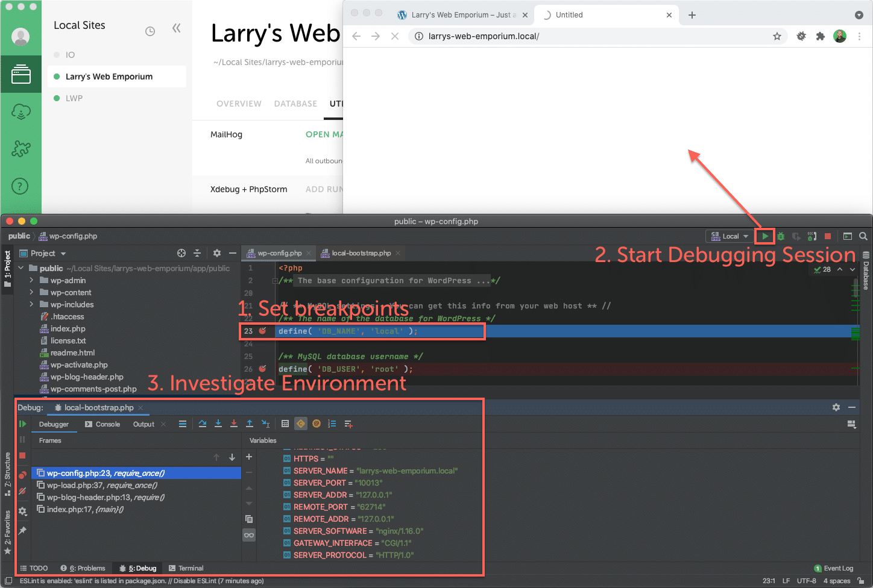Click Run with Coverage icon

(x=796, y=236)
